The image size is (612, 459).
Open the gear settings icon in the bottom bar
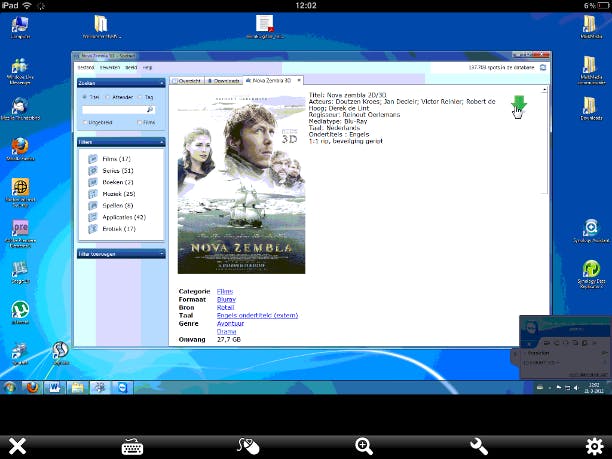[594, 446]
